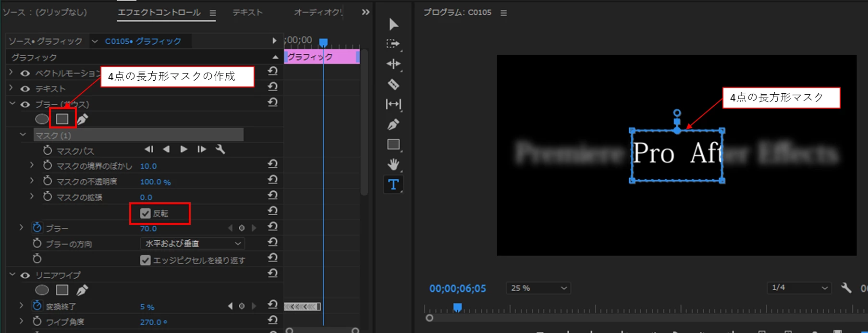Screen dimensions: 868x333
Task: Reset マスクの境界のぼかし parameter
Action: 273,164
